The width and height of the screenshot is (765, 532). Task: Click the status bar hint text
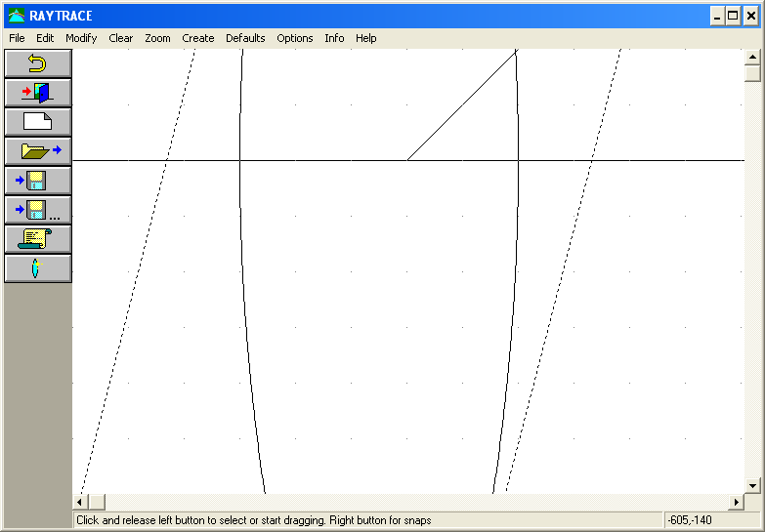254,520
